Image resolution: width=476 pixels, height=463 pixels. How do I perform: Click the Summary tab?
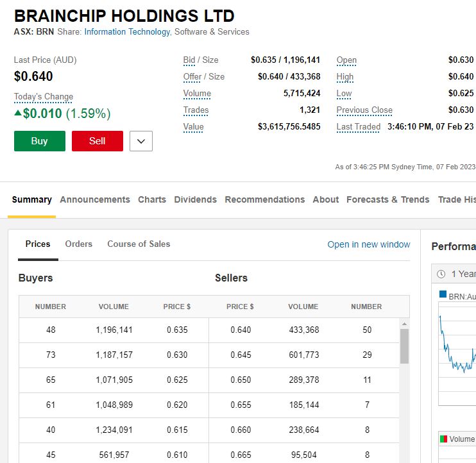point(32,199)
